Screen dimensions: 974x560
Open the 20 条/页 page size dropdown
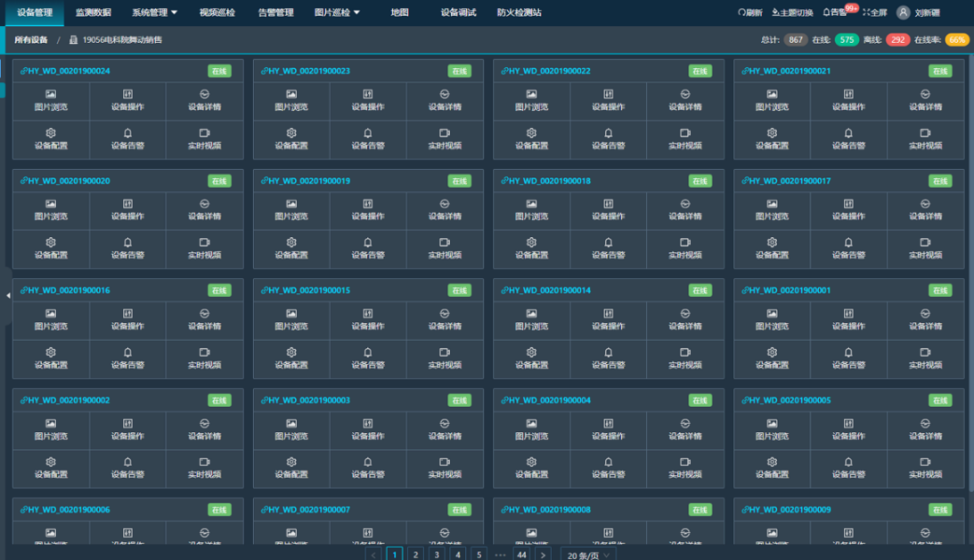[588, 554]
